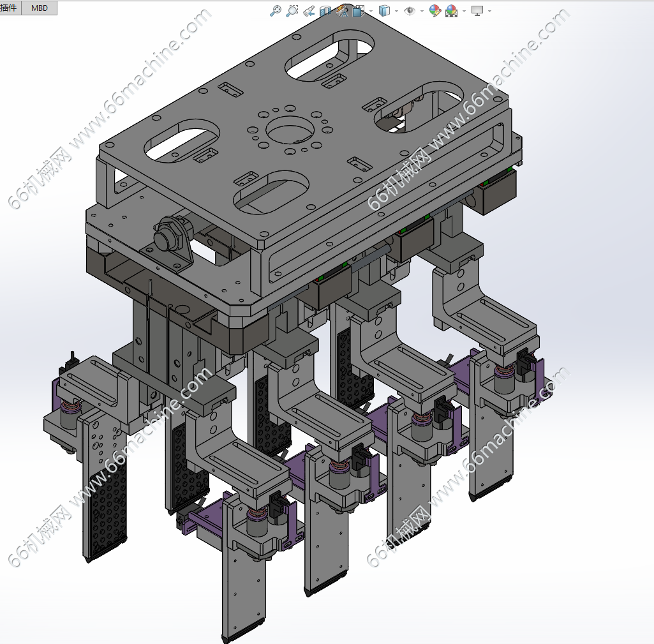This screenshot has width=654, height=644.
Task: Open the Apply Scene dropdown arrow
Action: [464, 11]
